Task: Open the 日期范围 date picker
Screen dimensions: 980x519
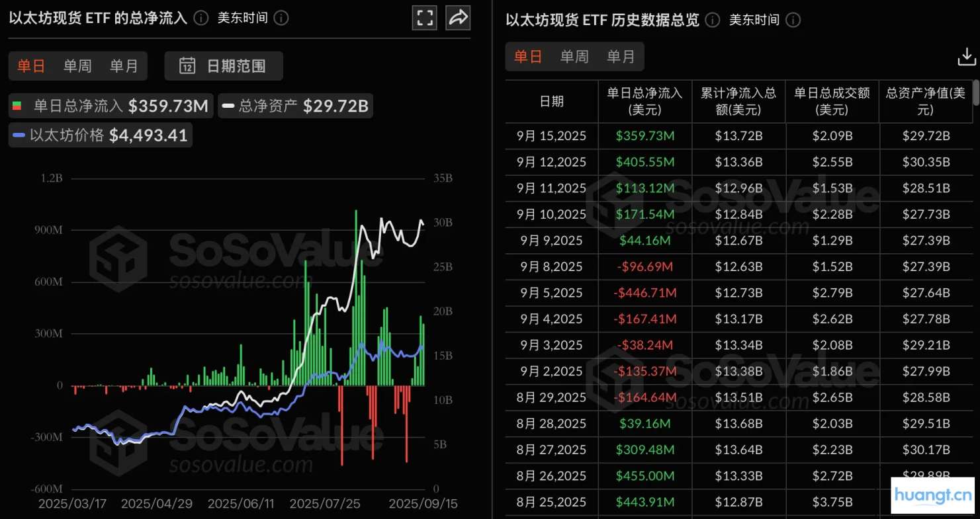Action: click(223, 66)
